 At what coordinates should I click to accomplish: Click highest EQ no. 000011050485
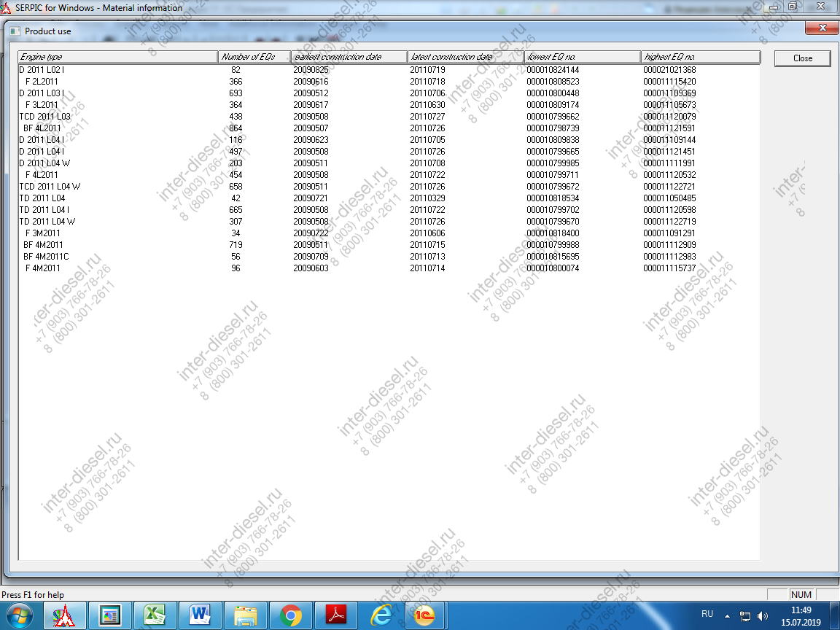pyautogui.click(x=669, y=198)
